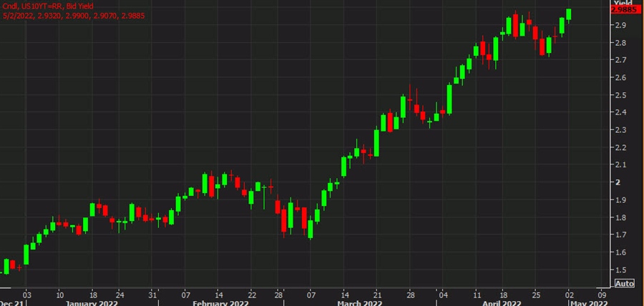Screen dimensions: 644x306
Task: Click the Auto scale button
Action: 624,284
